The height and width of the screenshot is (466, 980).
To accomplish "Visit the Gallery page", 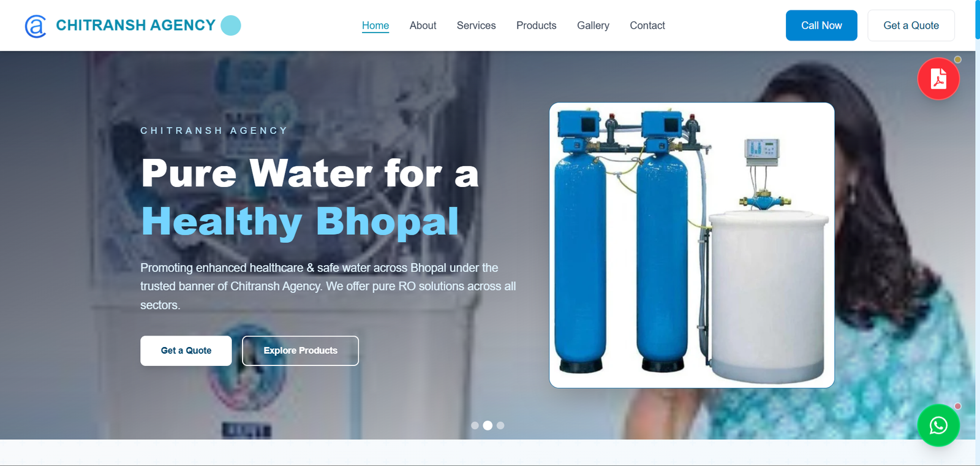I will tap(593, 26).
